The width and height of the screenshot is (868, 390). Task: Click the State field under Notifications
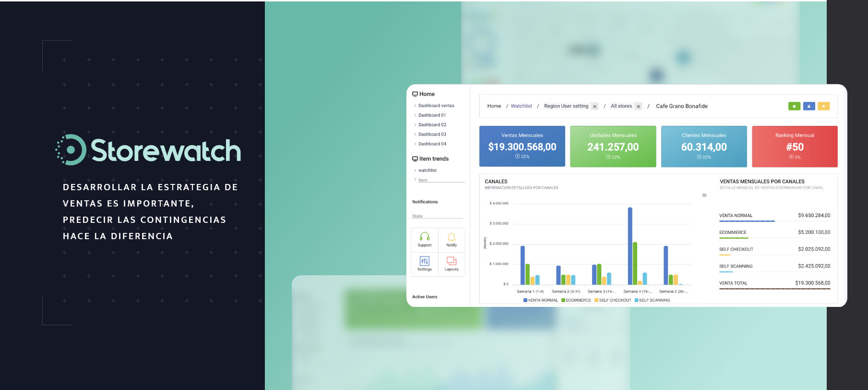pyautogui.click(x=438, y=216)
